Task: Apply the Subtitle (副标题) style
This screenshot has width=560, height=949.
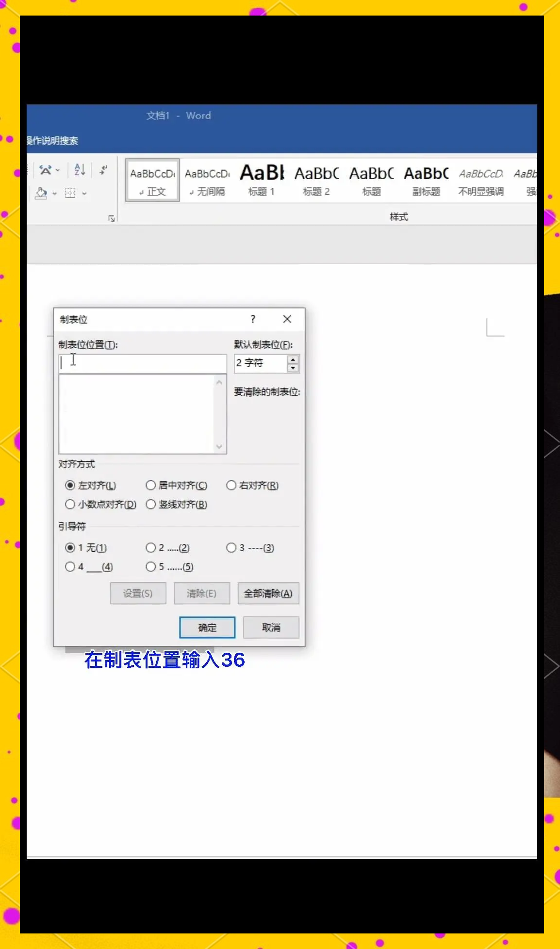Action: tap(427, 180)
